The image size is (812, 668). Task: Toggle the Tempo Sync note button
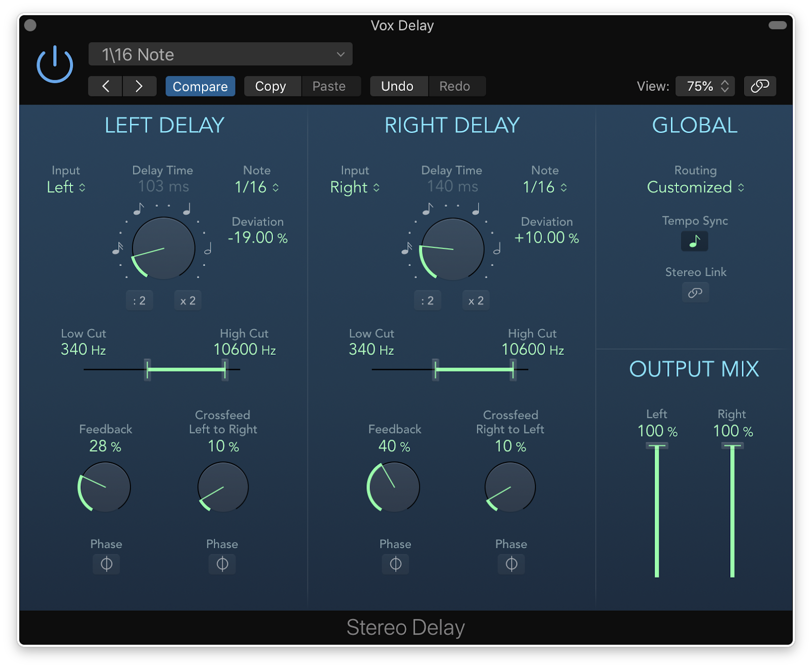(695, 241)
